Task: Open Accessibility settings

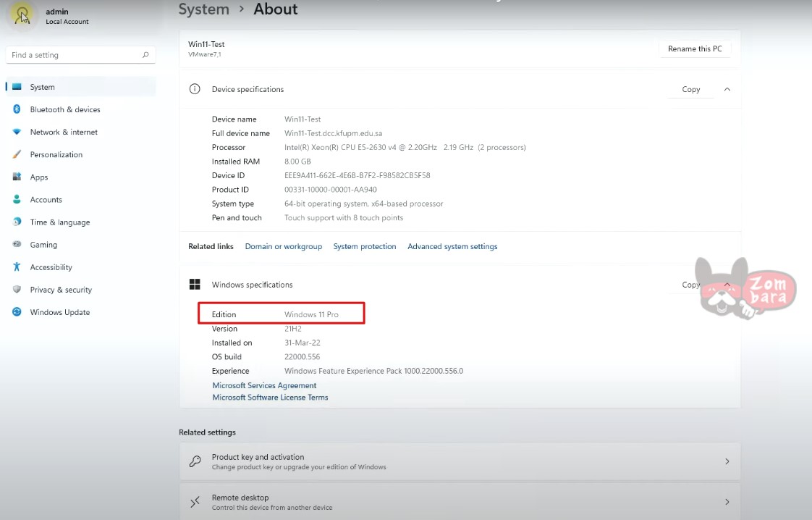Action: pos(80,267)
